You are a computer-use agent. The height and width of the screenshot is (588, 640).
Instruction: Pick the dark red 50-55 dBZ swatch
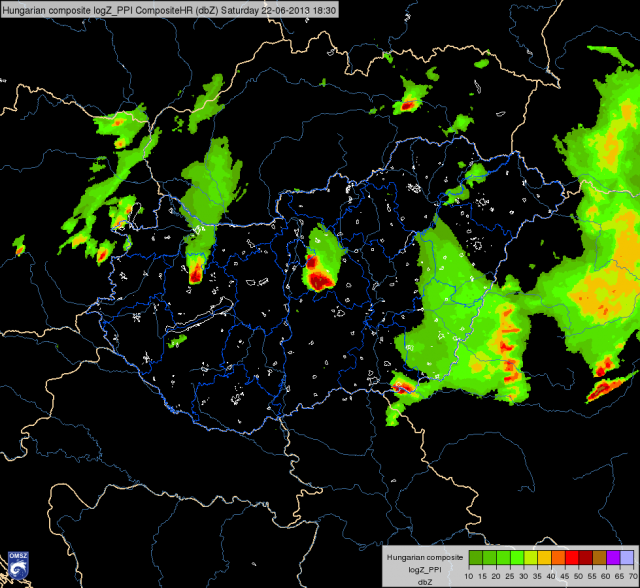(x=586, y=557)
